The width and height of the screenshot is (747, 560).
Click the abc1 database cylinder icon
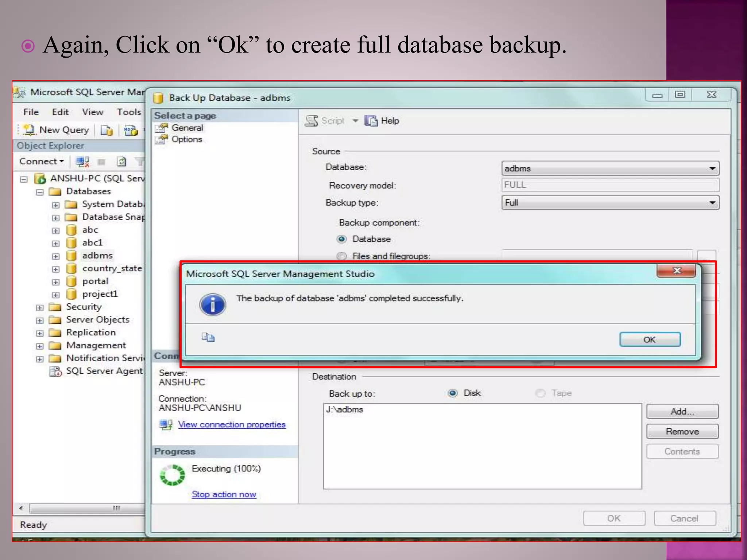pos(71,243)
